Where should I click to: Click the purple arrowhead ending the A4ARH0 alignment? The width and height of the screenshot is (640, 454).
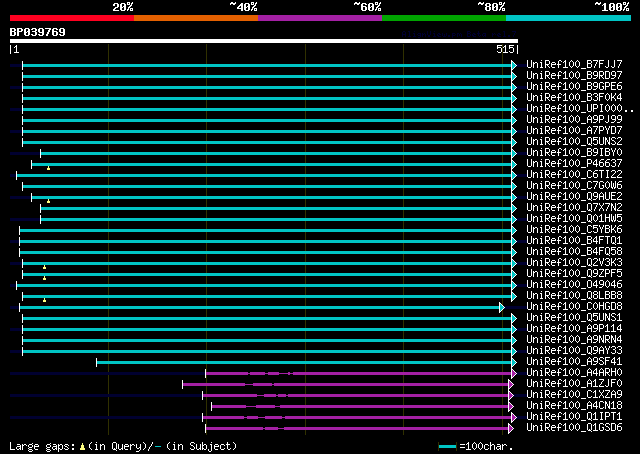coord(514,374)
